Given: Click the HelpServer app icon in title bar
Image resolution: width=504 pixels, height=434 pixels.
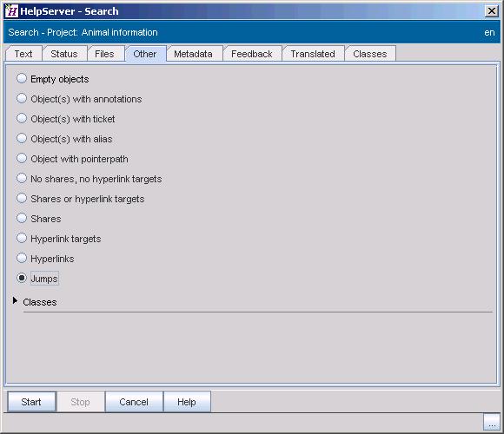Looking at the screenshot, I should 11,11.
